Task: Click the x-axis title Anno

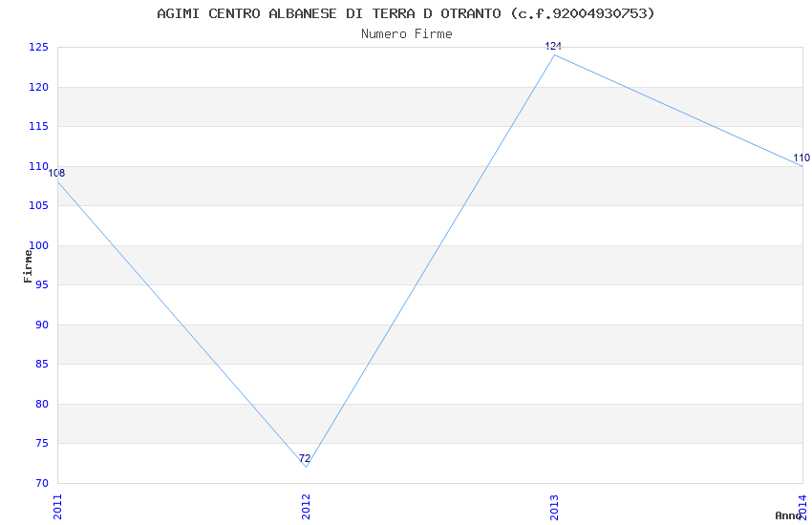Action: [788, 515]
